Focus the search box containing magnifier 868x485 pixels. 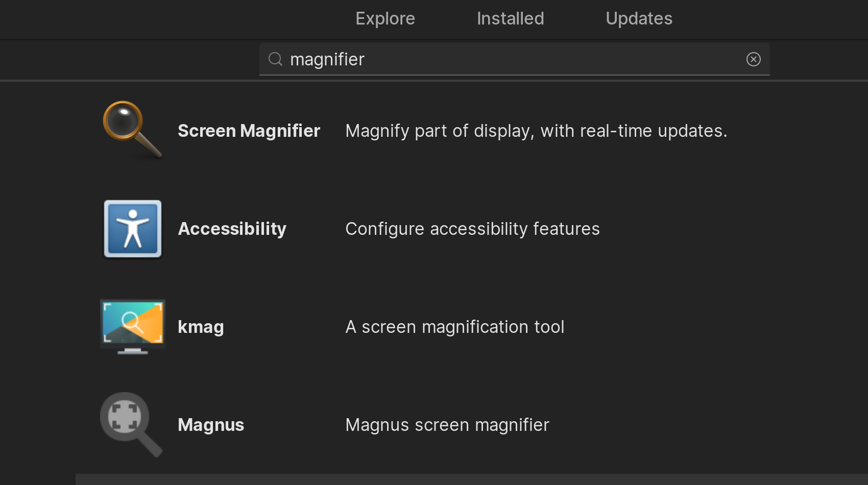point(515,59)
